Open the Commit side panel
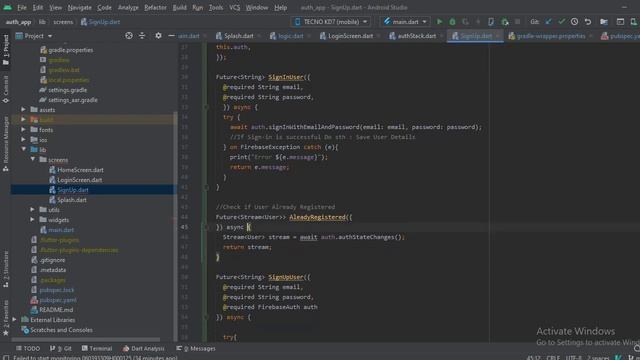Image resolution: width=640 pixels, height=360 pixels. click(x=6, y=89)
